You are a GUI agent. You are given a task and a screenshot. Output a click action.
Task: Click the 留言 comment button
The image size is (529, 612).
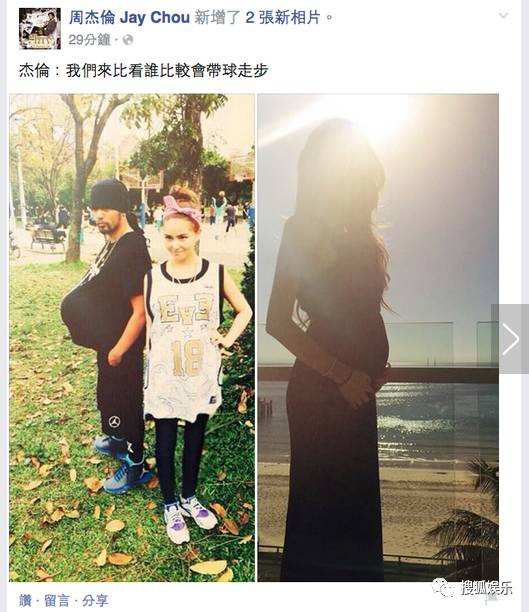coord(57,600)
